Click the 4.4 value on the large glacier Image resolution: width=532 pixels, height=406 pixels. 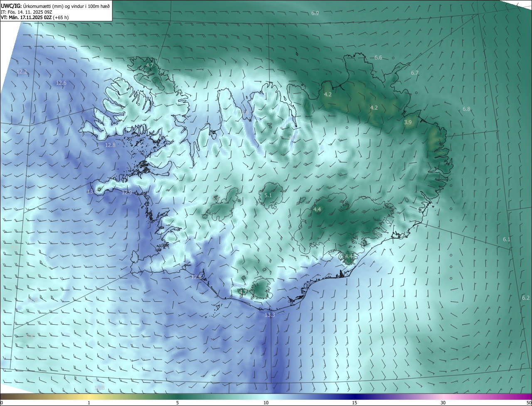tap(317, 210)
